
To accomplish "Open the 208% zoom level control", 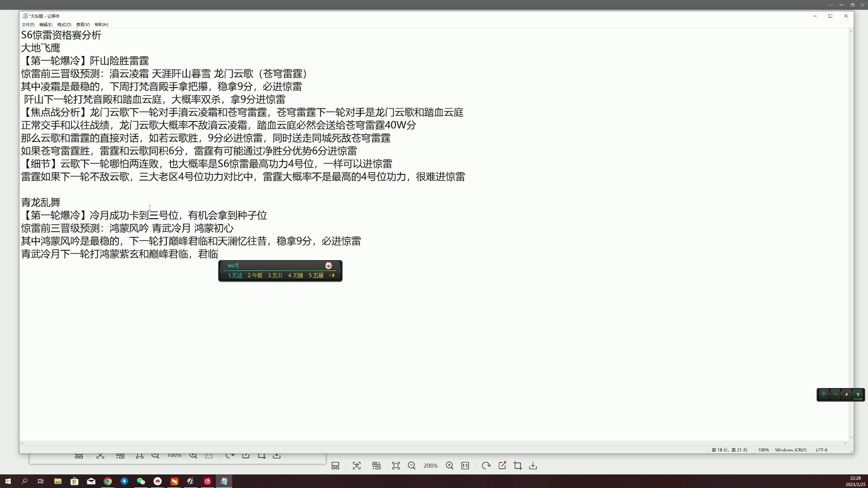I will [430, 465].
